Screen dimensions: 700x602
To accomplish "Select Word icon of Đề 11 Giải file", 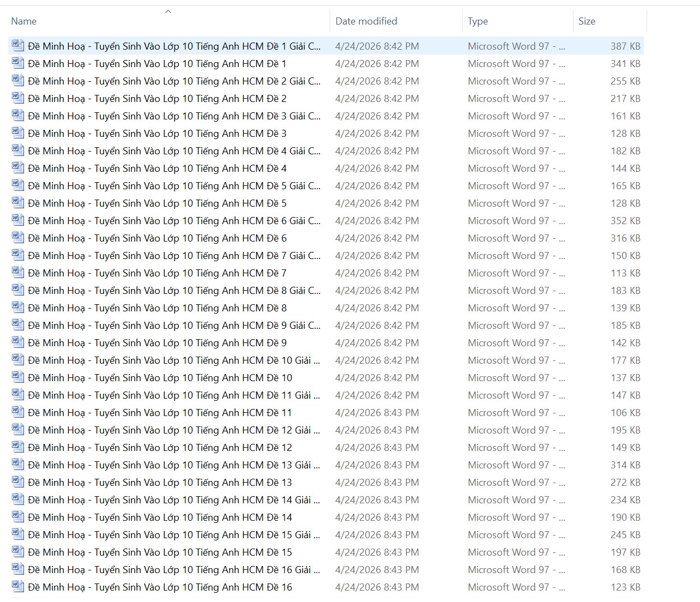I will 18,395.
